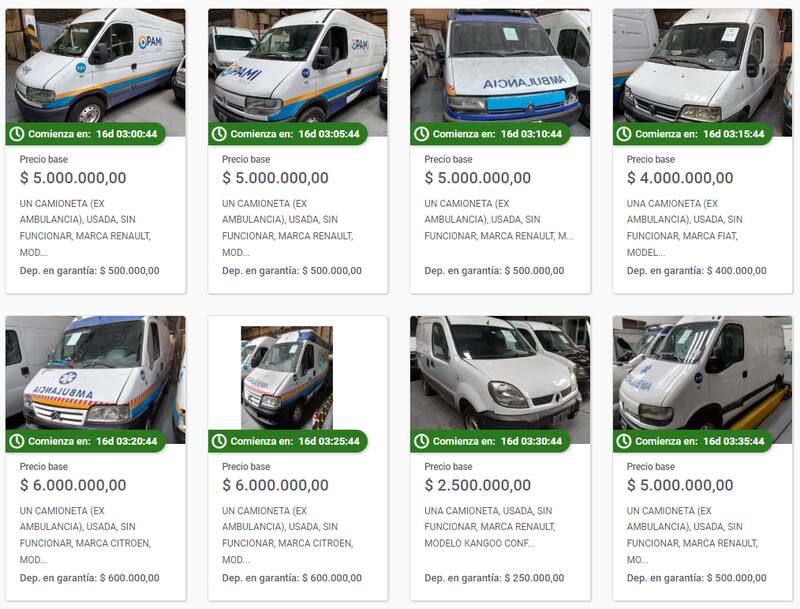800x609 pixels.
Task: Click the $ 4.000.000,00 base price
Action: tap(680, 178)
